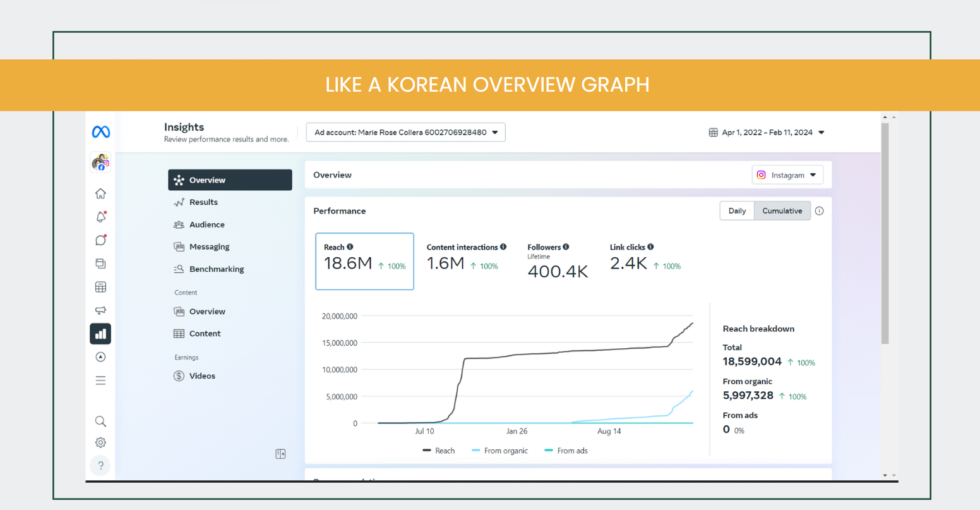Click the Jul 10 x-axis label
The width and height of the screenshot is (980, 510).
(424, 431)
